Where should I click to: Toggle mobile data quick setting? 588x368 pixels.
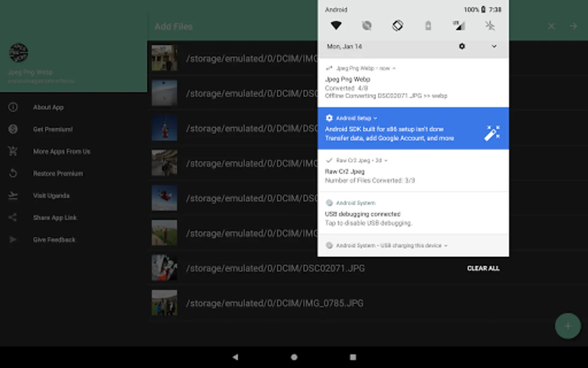tap(459, 25)
